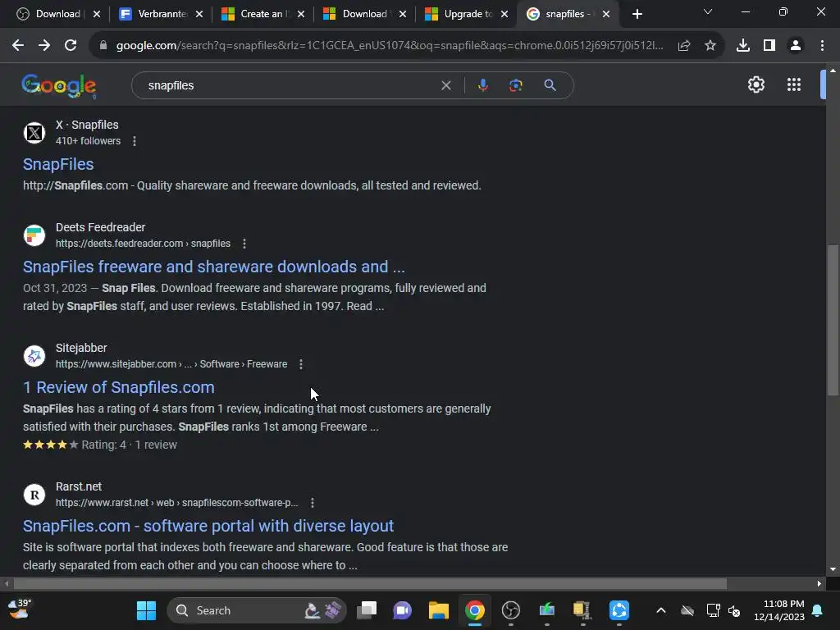Submit search with the magnifier icon
Screen dimensions: 840x630
click(550, 85)
